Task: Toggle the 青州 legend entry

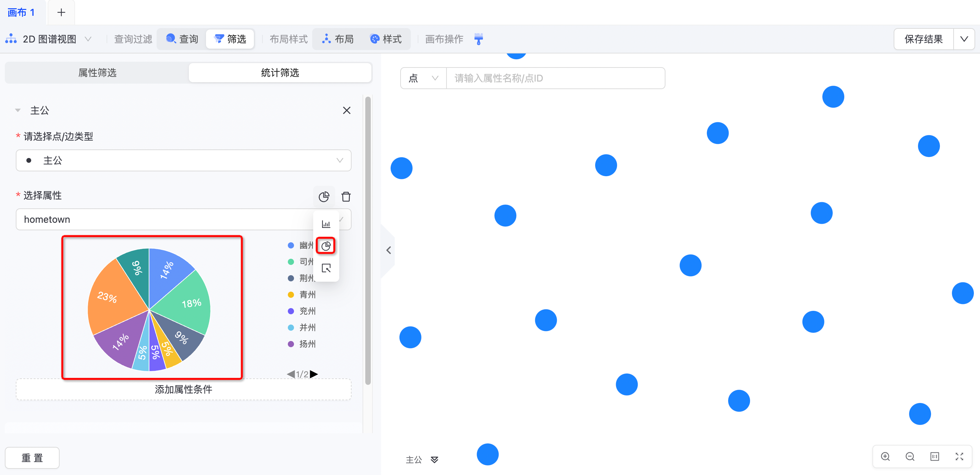Action: point(302,294)
